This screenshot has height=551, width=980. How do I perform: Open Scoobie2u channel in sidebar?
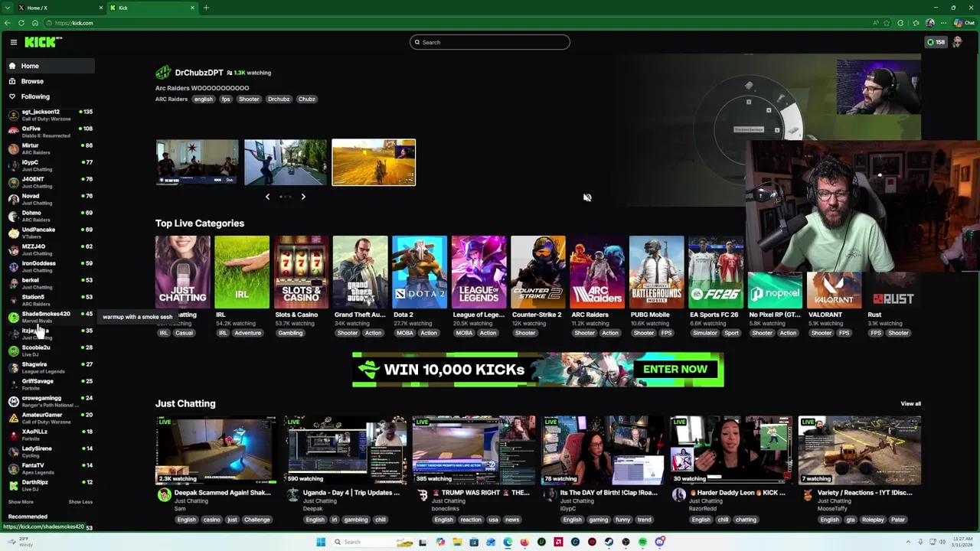click(51, 350)
